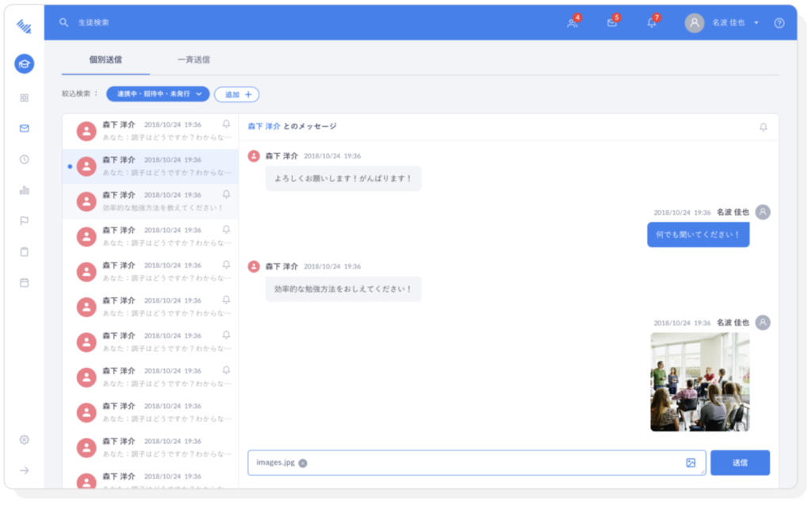Screen dimensions: 812x505
Task: Remove the images.jpg attachment
Action: tap(303, 463)
